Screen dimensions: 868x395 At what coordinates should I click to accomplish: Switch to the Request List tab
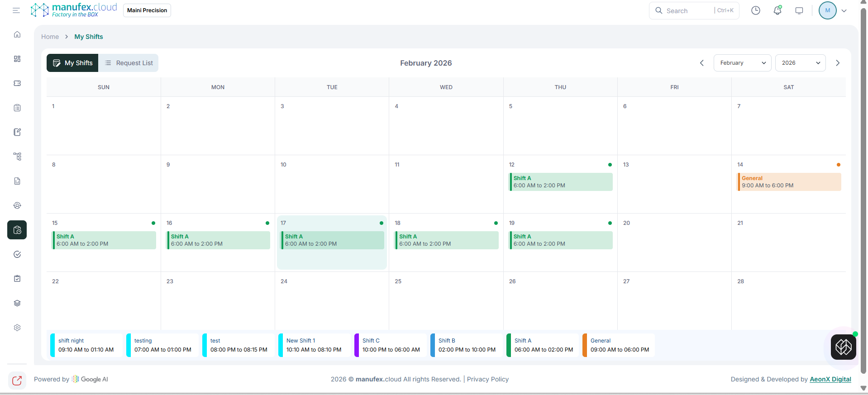coord(129,63)
